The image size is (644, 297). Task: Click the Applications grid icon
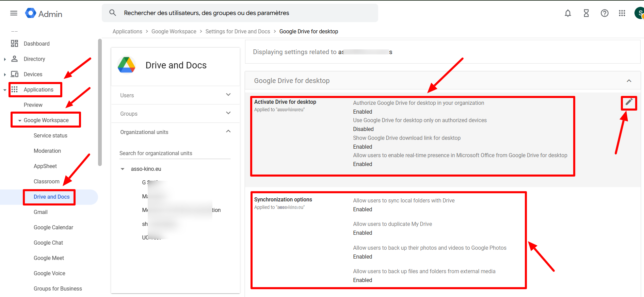(x=14, y=89)
